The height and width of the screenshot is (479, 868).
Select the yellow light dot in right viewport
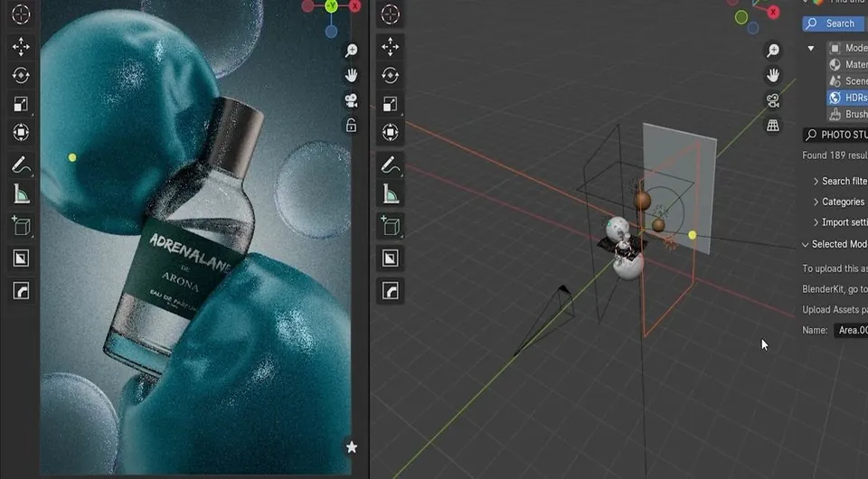692,235
